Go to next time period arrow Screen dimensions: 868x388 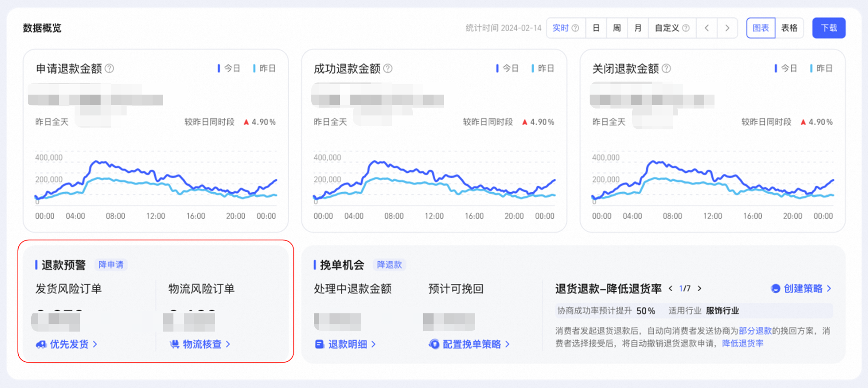728,28
